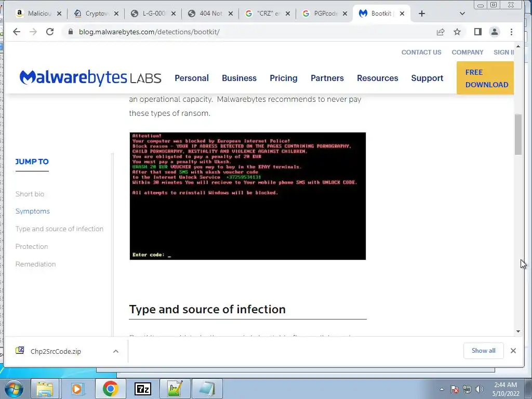Open a new tab with plus button
Screen dimensions: 532x399
pos(422,14)
